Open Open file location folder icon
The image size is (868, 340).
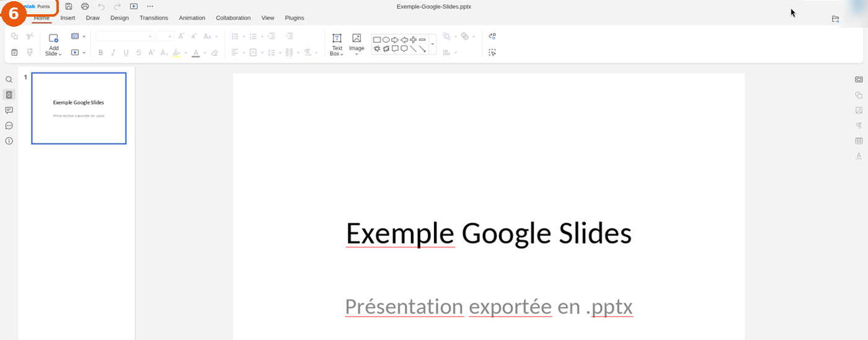coord(835,19)
